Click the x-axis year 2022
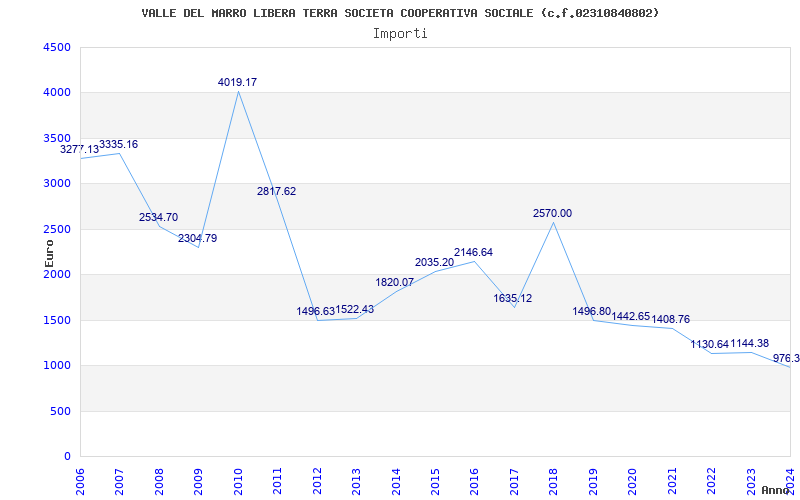Image resolution: width=800 pixels, height=500 pixels. click(x=711, y=482)
